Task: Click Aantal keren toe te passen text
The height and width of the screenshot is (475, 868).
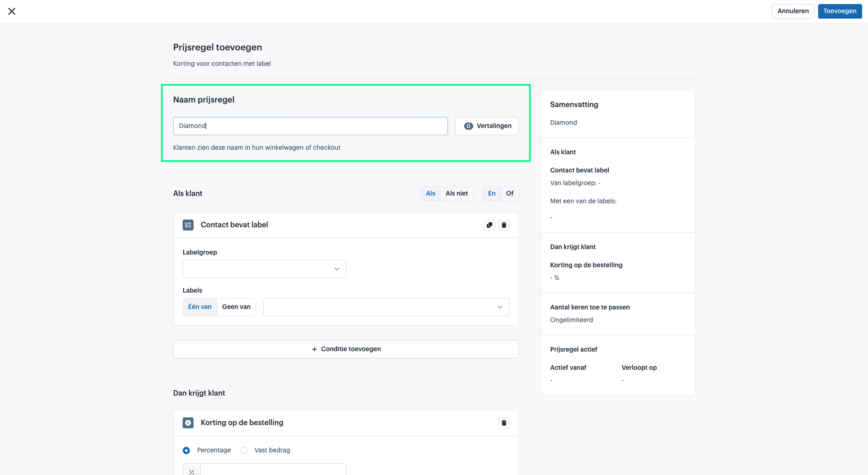Action: 590,307
